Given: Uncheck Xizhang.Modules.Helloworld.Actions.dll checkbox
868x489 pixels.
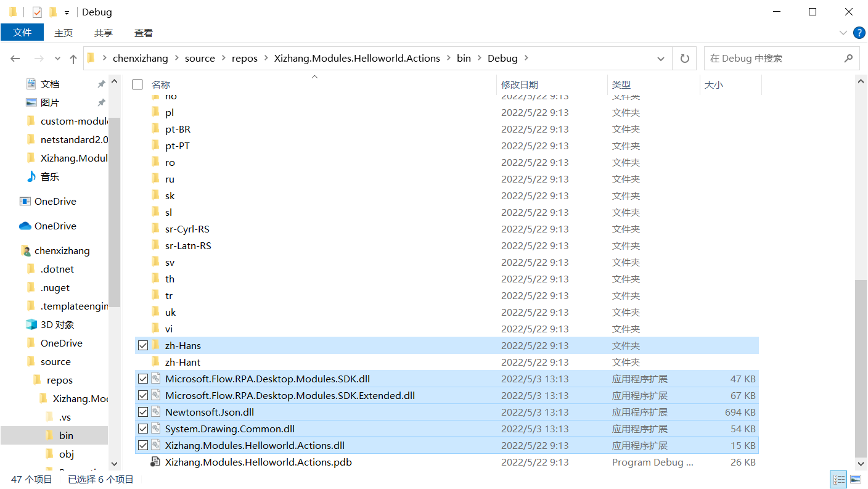Looking at the screenshot, I should (143, 445).
